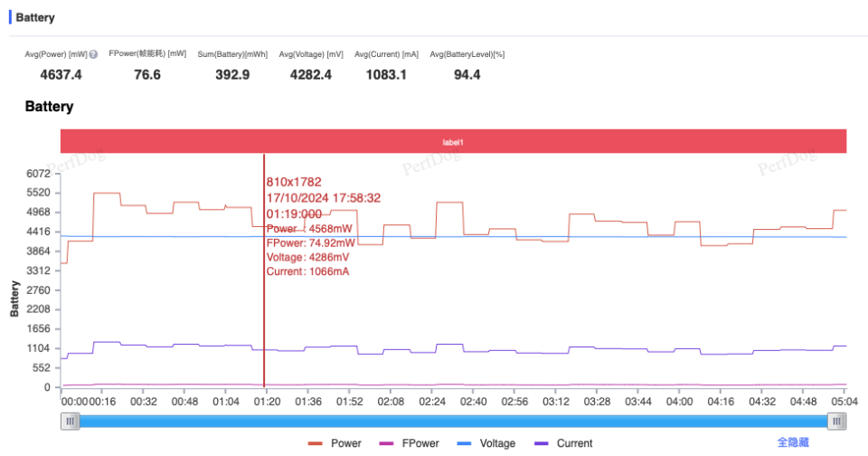Click the Avg(Power) value 4637.4
The width and height of the screenshot is (868, 456).
61,75
